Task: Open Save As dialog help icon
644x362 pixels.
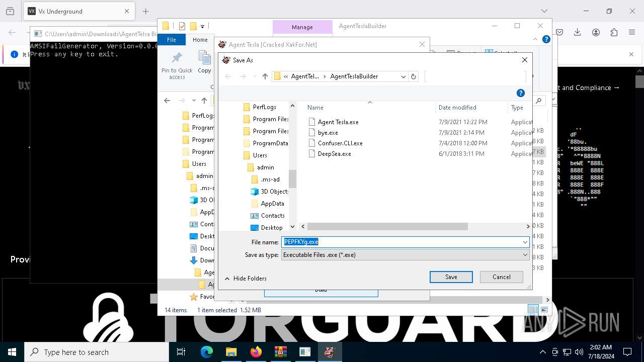Action: (521, 93)
